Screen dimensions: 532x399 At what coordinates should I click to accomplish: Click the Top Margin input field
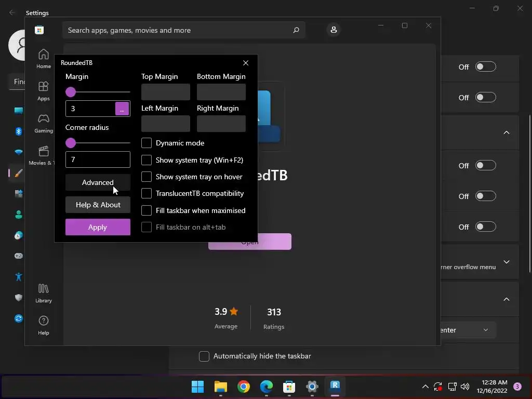click(x=166, y=92)
